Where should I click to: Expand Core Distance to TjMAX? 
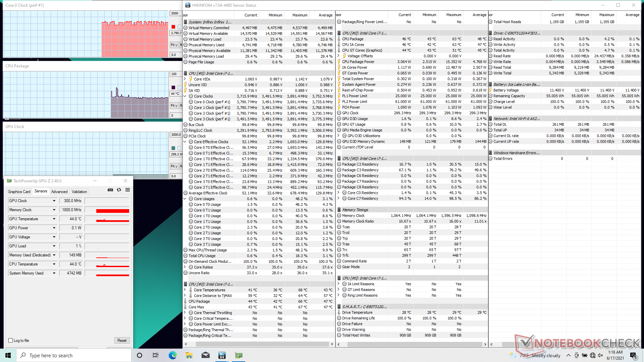(x=185, y=296)
